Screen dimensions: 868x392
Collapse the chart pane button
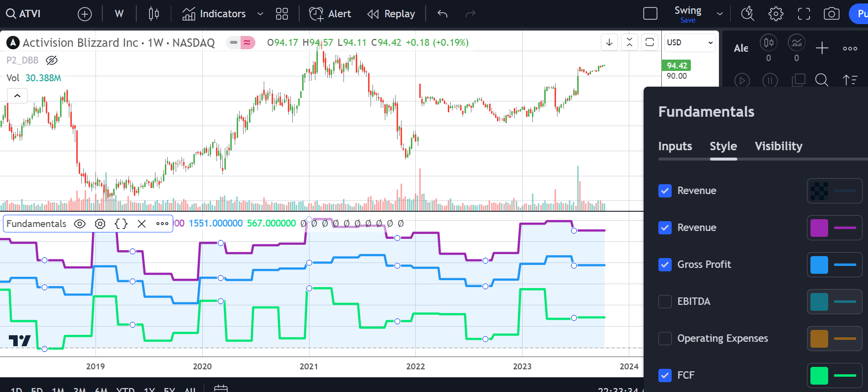[x=629, y=42]
